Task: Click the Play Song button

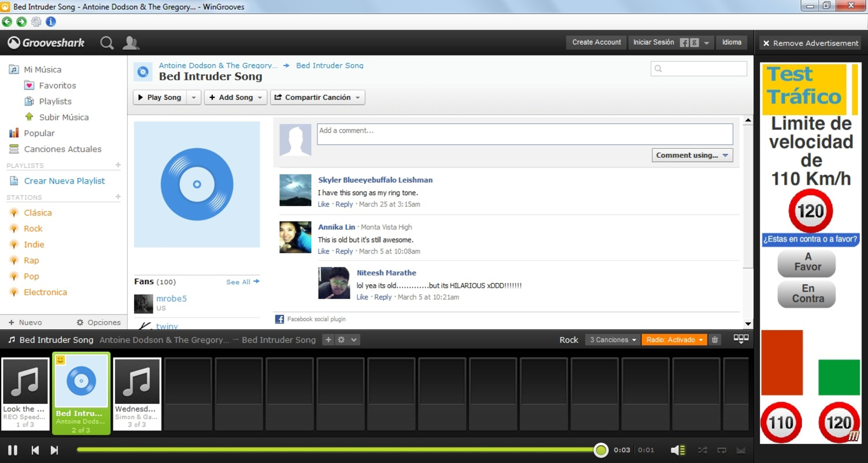Action: [160, 97]
